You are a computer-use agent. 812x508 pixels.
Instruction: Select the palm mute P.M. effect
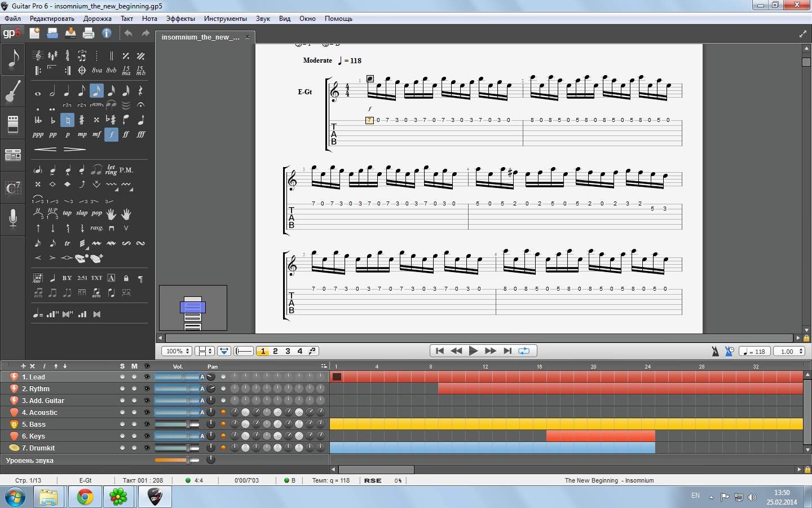pyautogui.click(x=126, y=170)
